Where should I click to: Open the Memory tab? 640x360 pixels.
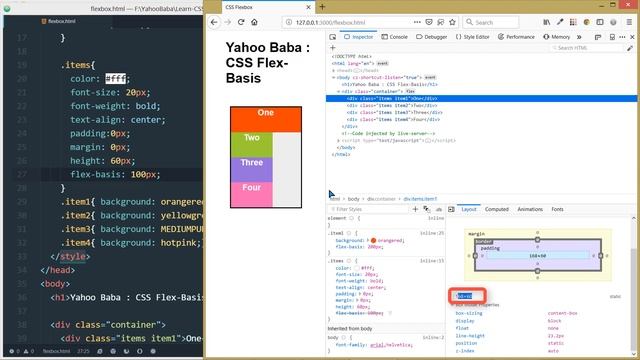point(556,37)
